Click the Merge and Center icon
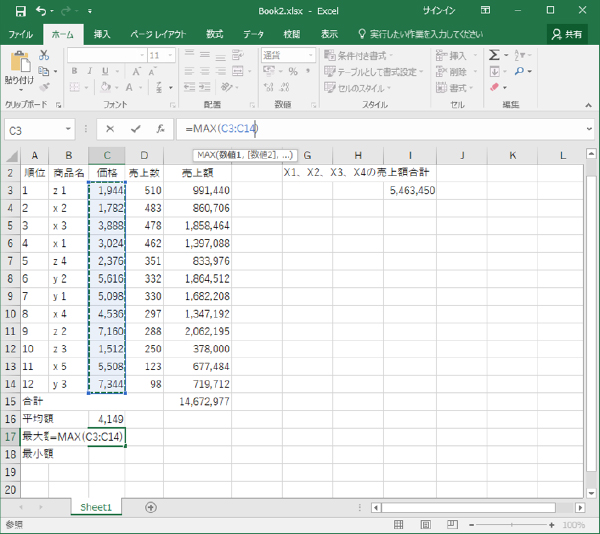This screenshot has height=534, width=600. point(238,71)
